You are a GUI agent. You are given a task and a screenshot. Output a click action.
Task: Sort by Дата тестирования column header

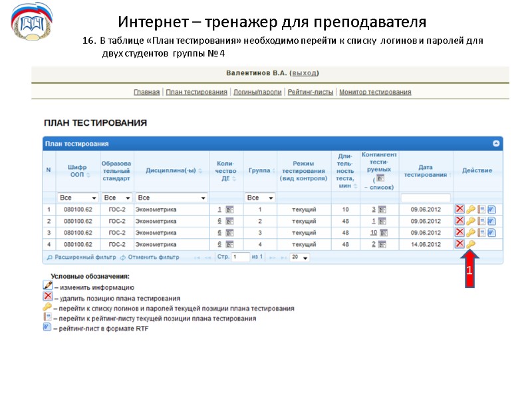pos(426,171)
